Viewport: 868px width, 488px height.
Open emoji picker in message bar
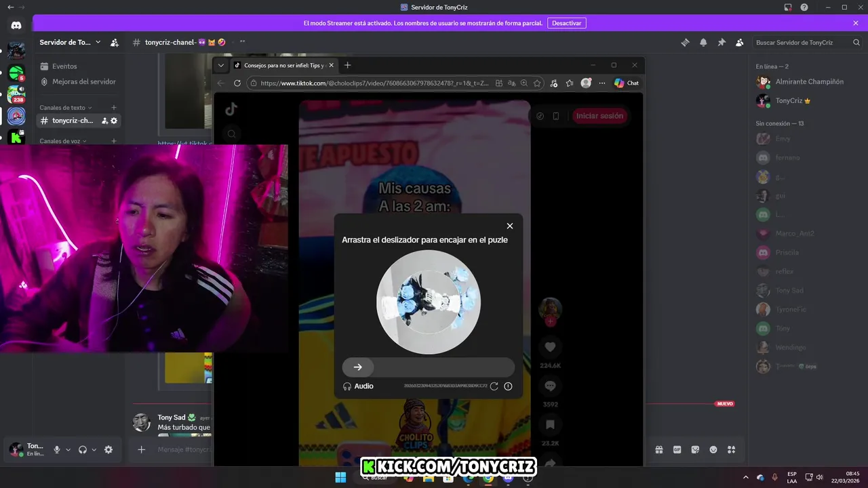(x=713, y=449)
